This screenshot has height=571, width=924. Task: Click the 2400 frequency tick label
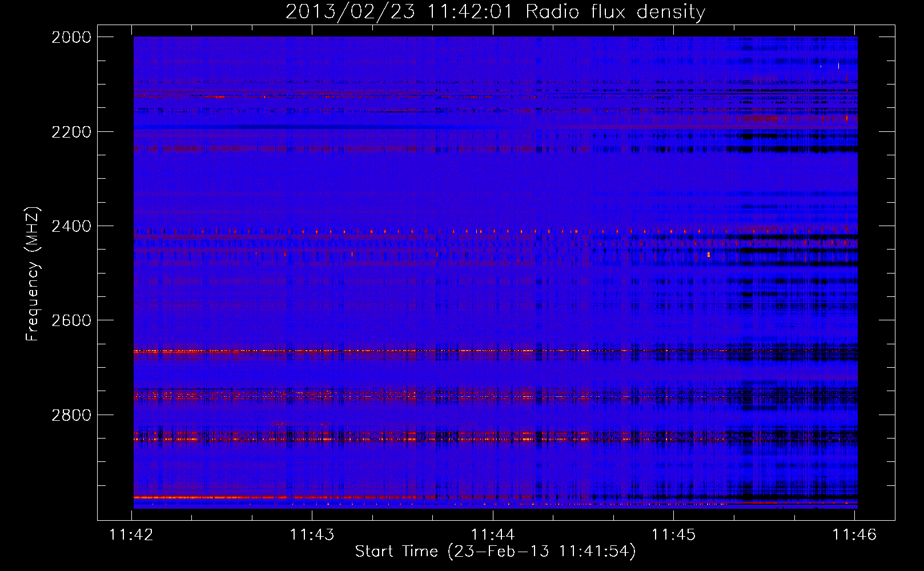coord(71,226)
